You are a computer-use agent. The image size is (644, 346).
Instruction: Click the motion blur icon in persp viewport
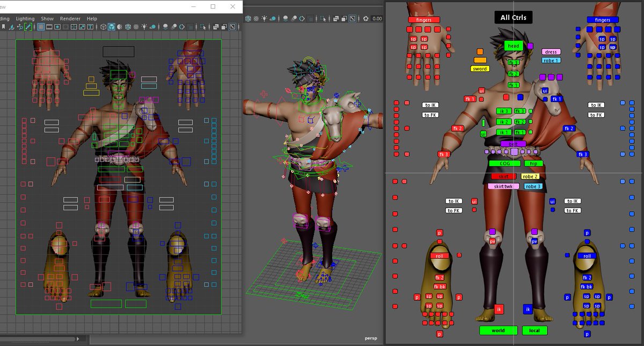294,19
